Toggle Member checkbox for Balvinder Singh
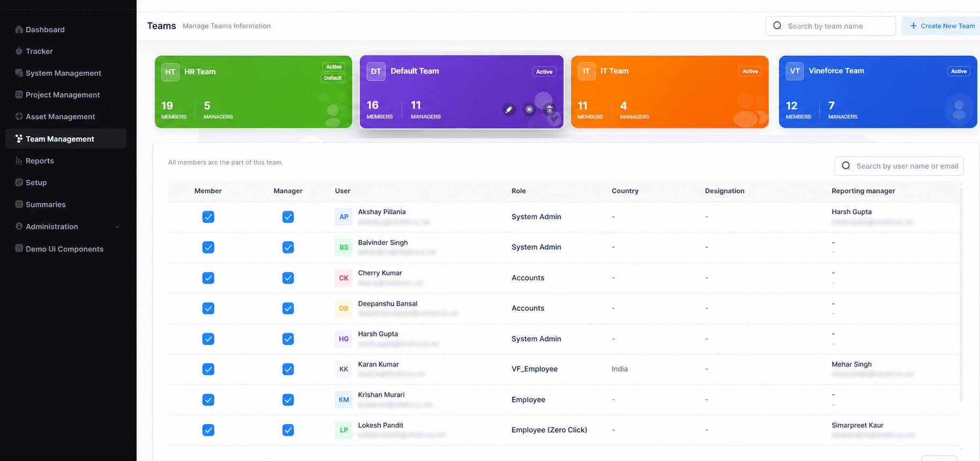The height and width of the screenshot is (461, 980). pyautogui.click(x=208, y=247)
